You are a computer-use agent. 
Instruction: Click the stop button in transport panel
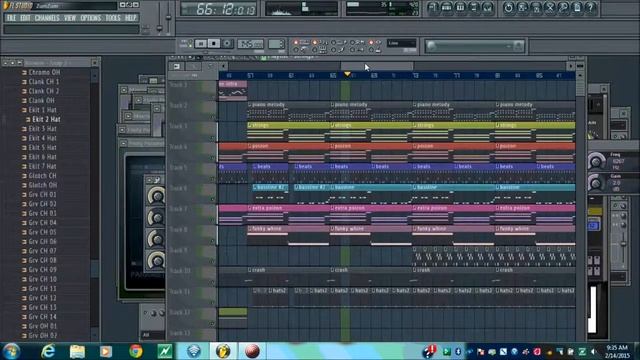(214, 43)
